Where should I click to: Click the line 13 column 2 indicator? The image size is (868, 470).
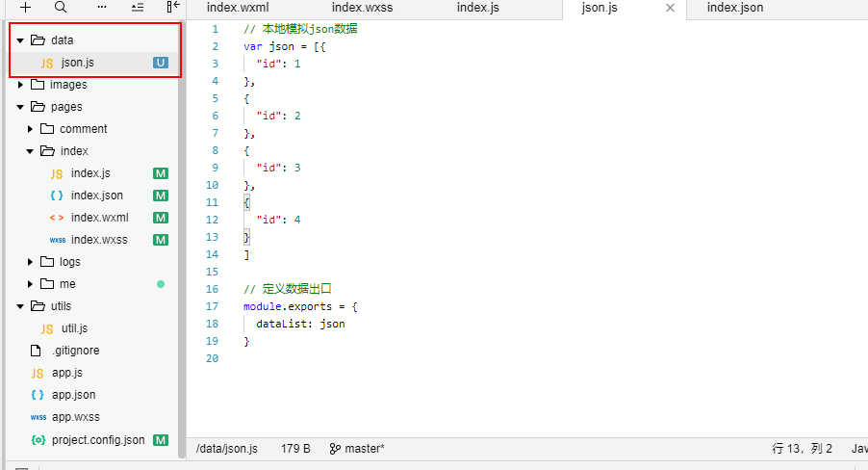[x=803, y=449]
